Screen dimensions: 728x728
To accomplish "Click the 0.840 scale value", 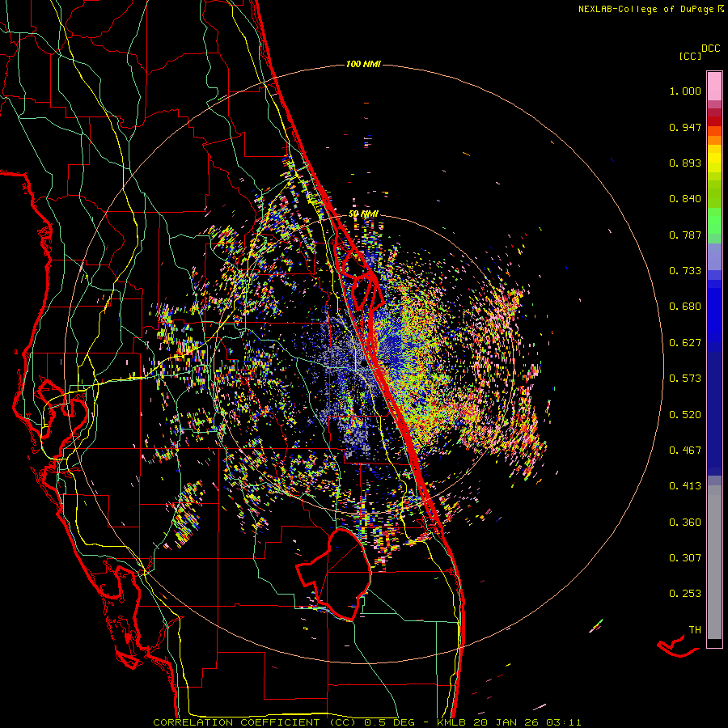I will 685,199.
